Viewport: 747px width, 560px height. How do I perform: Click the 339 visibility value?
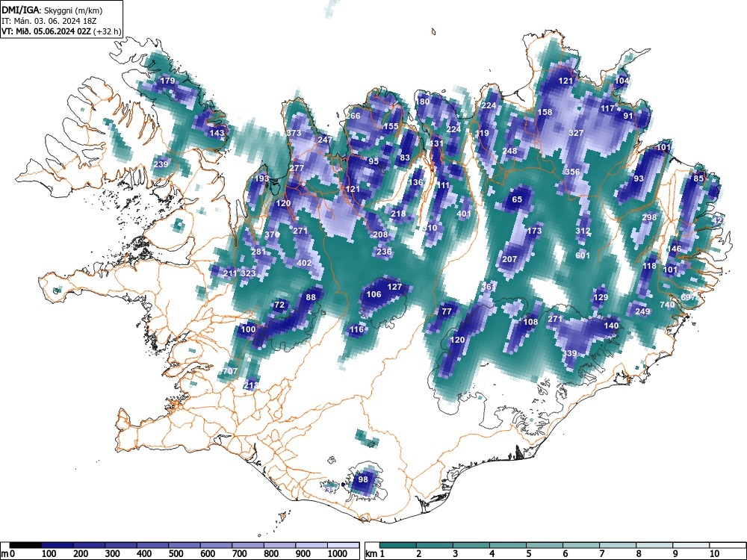point(569,353)
